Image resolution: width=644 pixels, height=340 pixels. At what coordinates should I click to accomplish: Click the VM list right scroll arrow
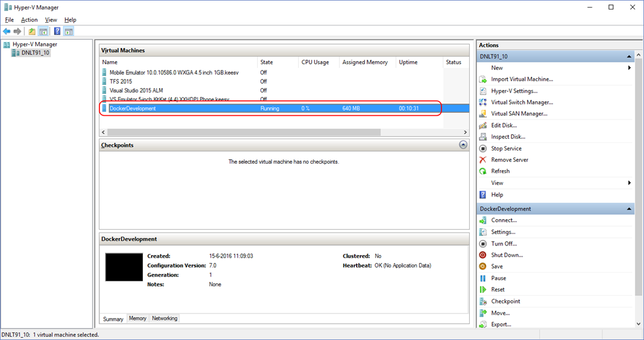(x=465, y=132)
